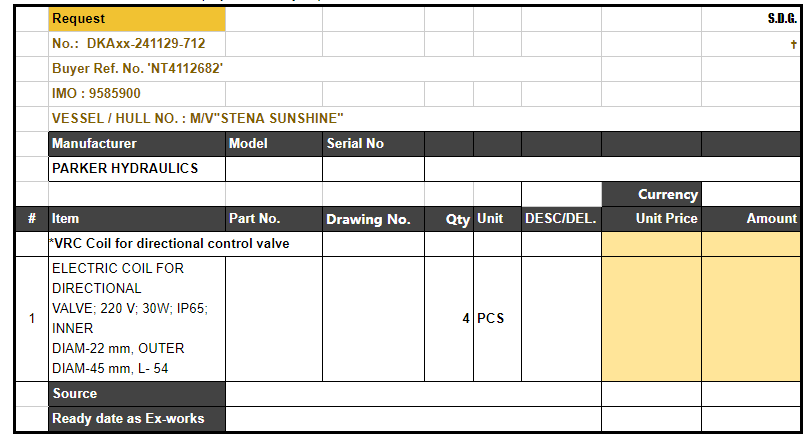Select the Source label cell

137,394
